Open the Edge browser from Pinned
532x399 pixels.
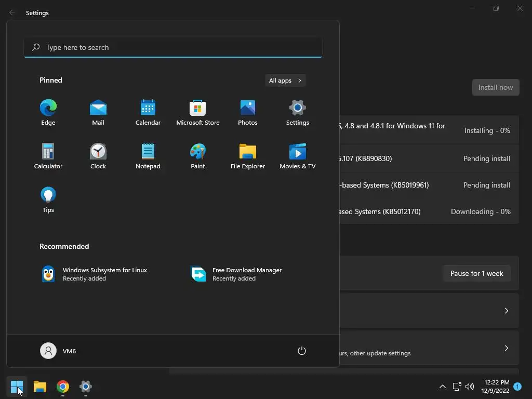(48, 113)
